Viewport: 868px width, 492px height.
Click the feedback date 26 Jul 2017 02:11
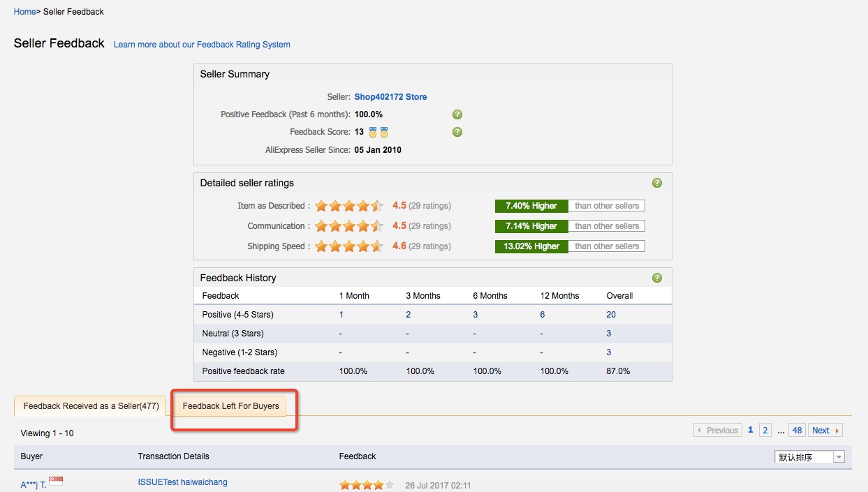click(x=438, y=486)
